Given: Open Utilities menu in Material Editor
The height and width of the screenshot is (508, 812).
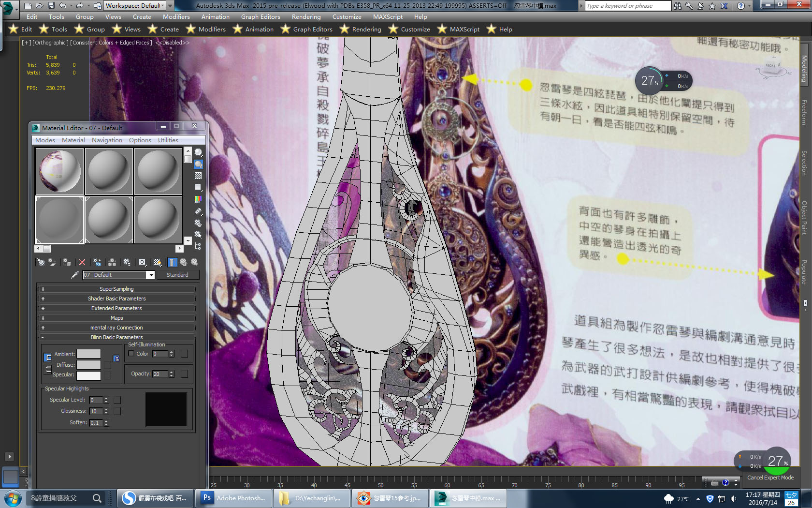Looking at the screenshot, I should (168, 140).
